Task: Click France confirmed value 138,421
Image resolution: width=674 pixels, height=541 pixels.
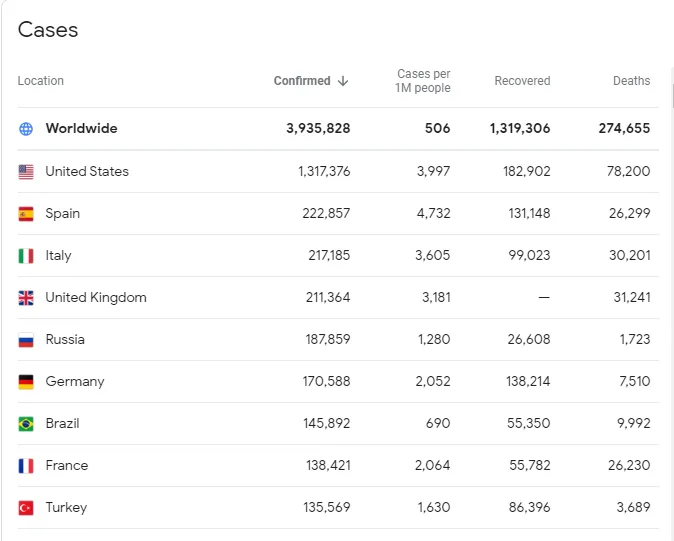Action: pyautogui.click(x=328, y=465)
